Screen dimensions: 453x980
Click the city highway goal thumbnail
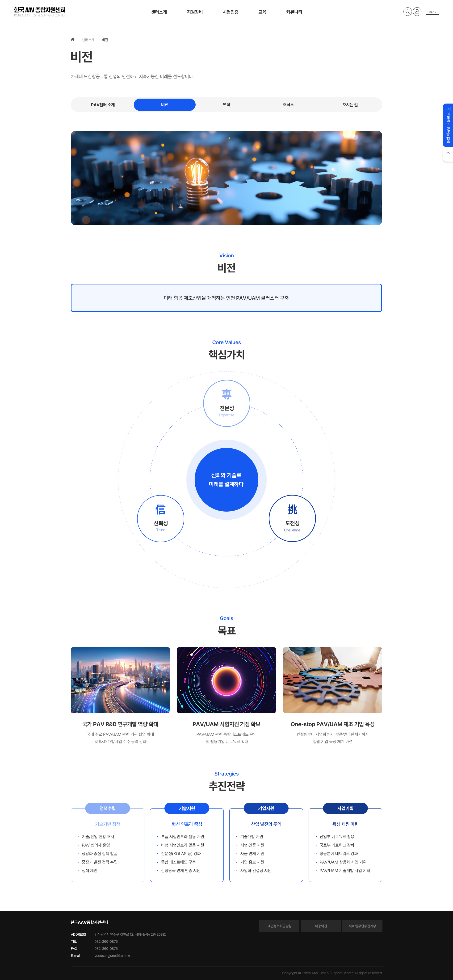coord(120,680)
